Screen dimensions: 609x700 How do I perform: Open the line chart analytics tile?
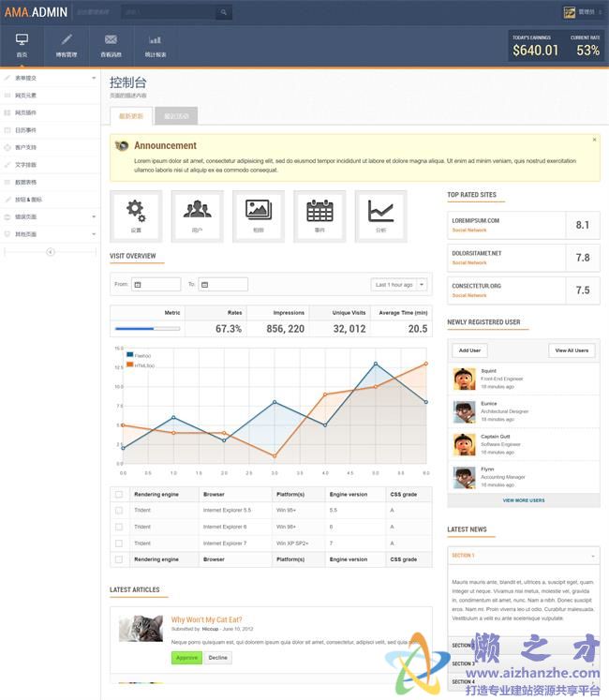(380, 216)
